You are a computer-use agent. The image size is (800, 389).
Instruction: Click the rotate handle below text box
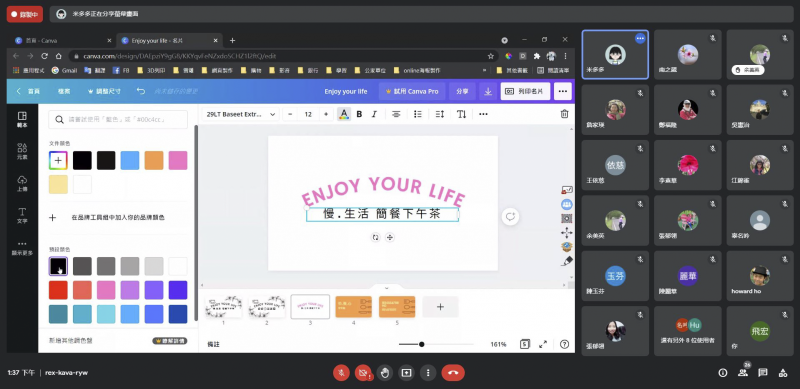[x=376, y=237]
